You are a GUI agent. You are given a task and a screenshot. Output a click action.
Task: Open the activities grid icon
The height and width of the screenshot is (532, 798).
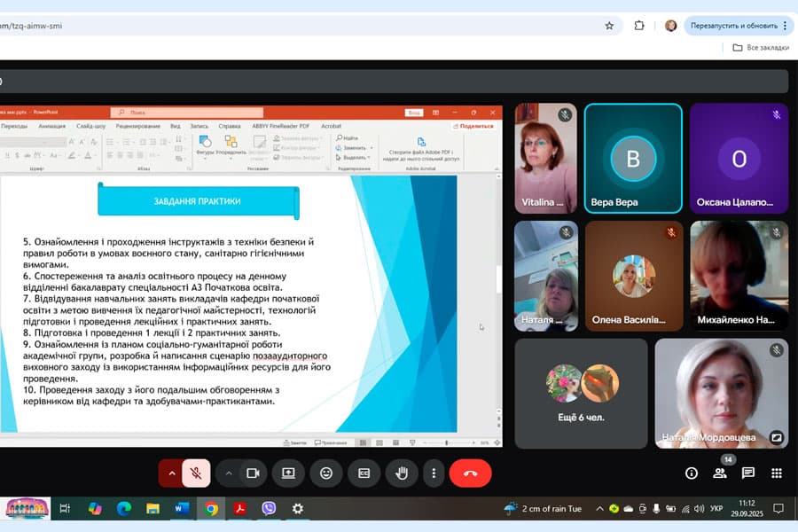point(777,473)
